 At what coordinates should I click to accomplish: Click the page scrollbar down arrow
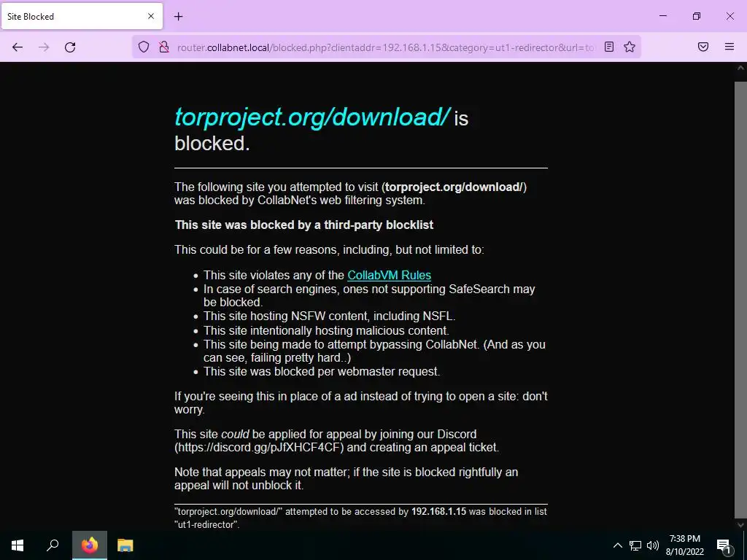click(x=740, y=525)
